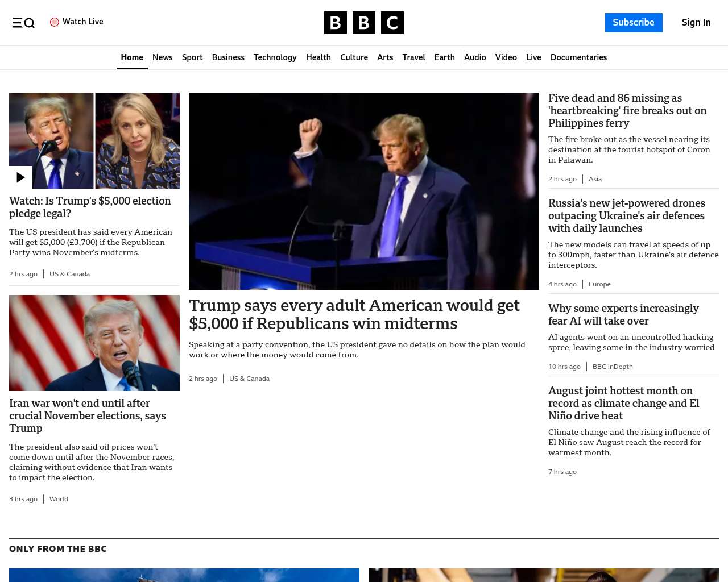The image size is (728, 582).
Task: Open the Audio section
Action: click(475, 57)
